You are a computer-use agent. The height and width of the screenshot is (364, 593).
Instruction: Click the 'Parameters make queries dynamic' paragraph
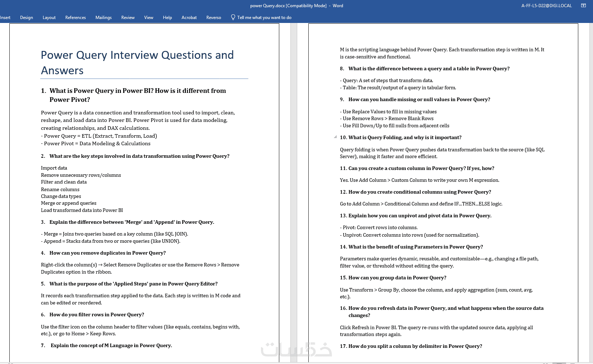click(x=439, y=262)
